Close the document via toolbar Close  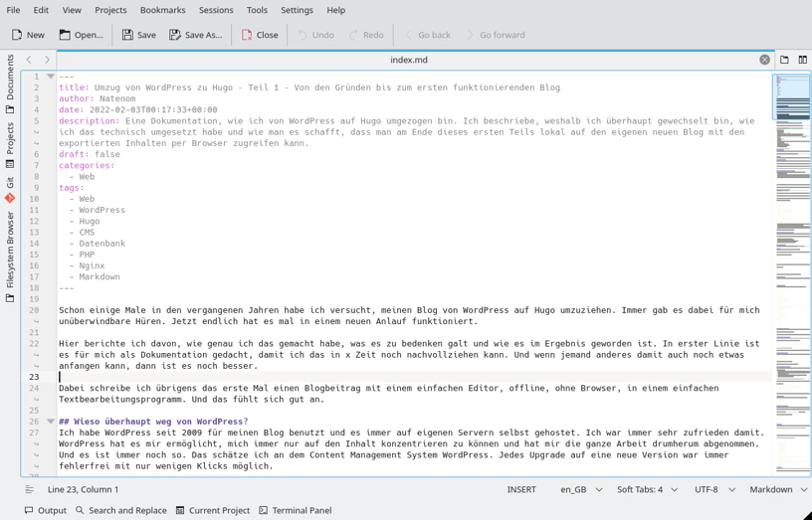pos(260,35)
